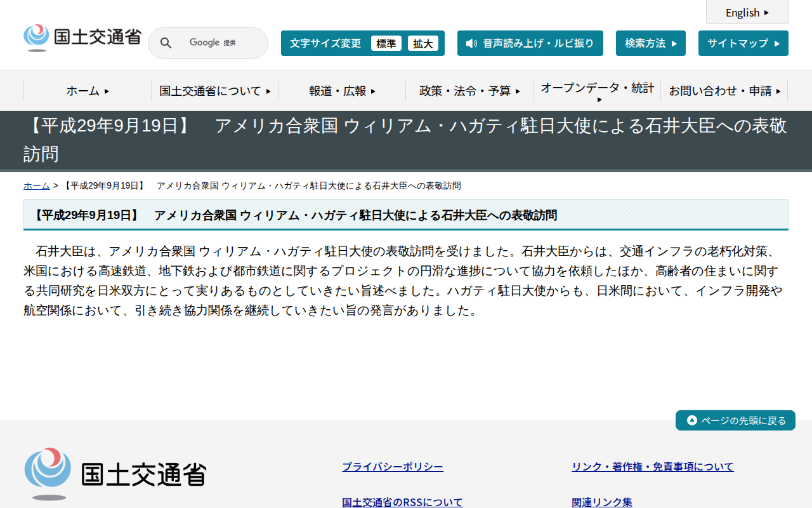
Task: Click the section heading 【平成29年9月19日】 bar
Action: point(406,215)
